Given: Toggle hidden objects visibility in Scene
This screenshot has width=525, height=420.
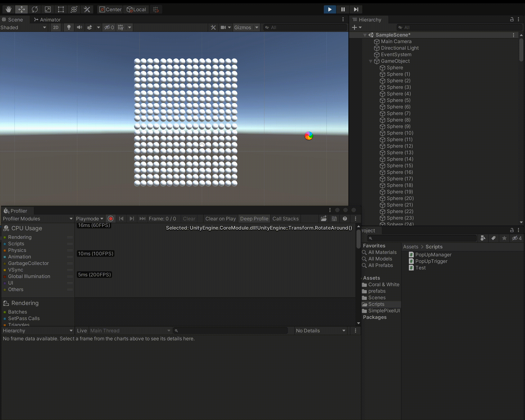Looking at the screenshot, I should click(x=109, y=28).
